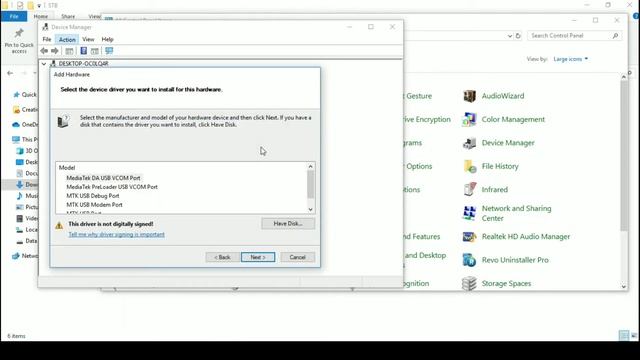This screenshot has height=360, width=640.
Task: Click Model column header
Action: click(x=67, y=168)
